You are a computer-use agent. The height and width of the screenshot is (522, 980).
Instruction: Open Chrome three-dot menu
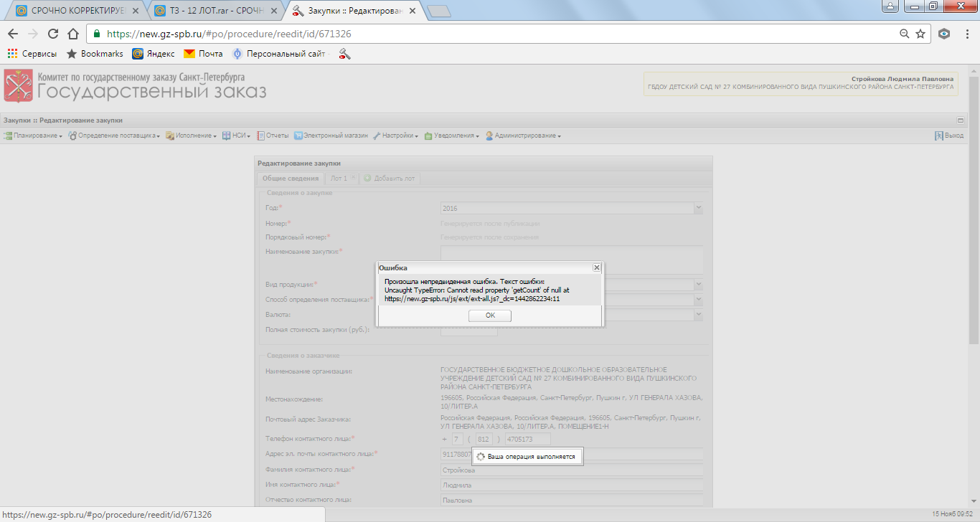966,34
